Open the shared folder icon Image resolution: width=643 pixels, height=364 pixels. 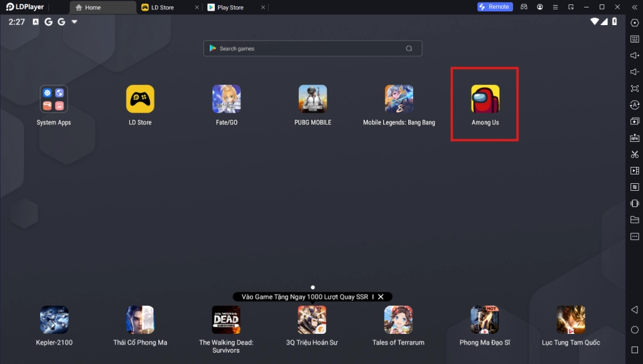[634, 220]
